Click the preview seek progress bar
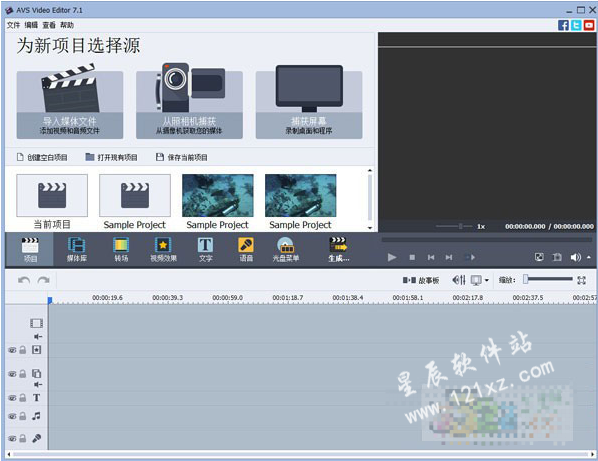598x461 pixels. [x=487, y=240]
